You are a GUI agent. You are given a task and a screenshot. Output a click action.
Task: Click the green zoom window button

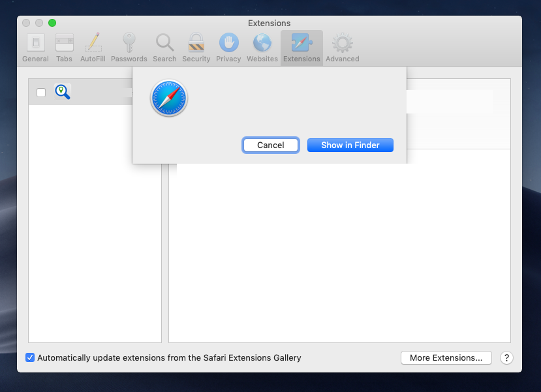52,23
